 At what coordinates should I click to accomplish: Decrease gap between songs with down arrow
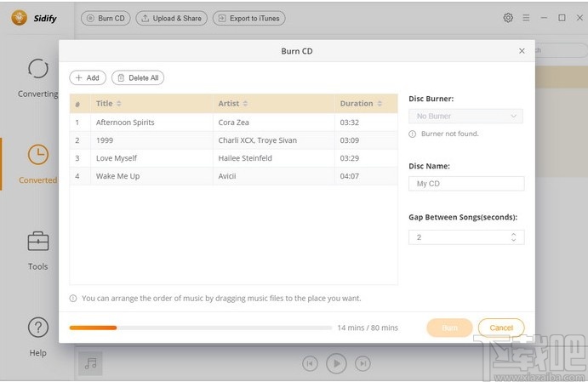513,240
